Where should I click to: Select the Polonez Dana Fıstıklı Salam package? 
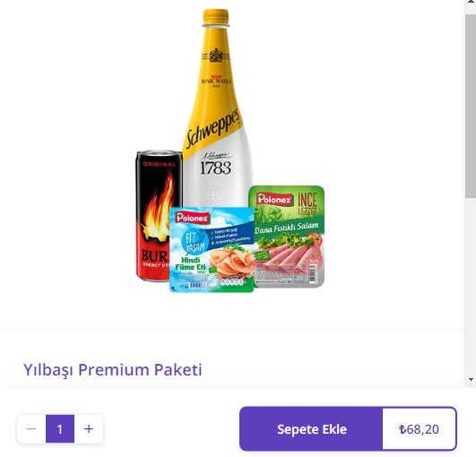coord(287,237)
